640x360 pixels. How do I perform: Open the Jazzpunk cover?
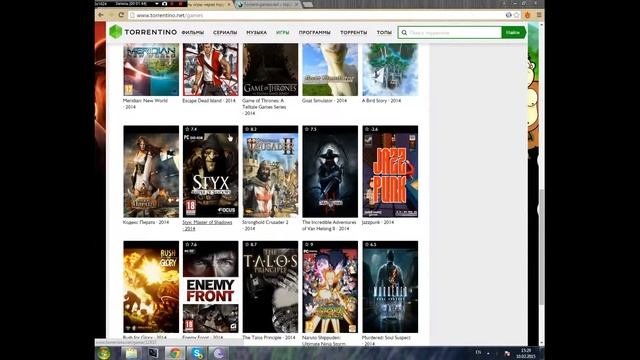pos(390,171)
